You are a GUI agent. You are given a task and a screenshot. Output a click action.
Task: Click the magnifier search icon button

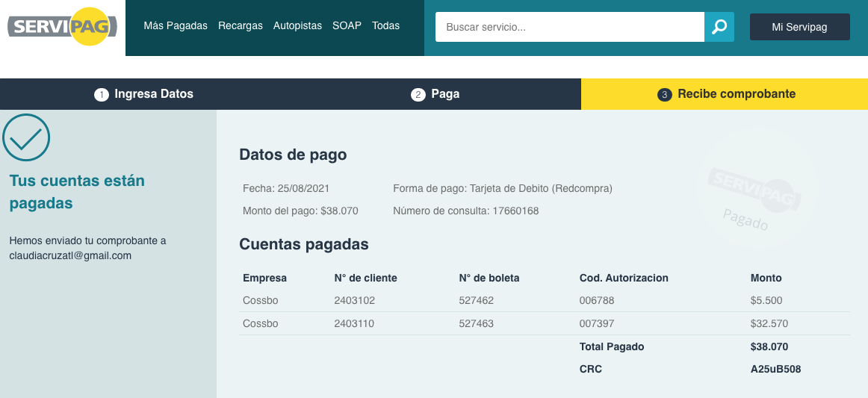point(719,27)
